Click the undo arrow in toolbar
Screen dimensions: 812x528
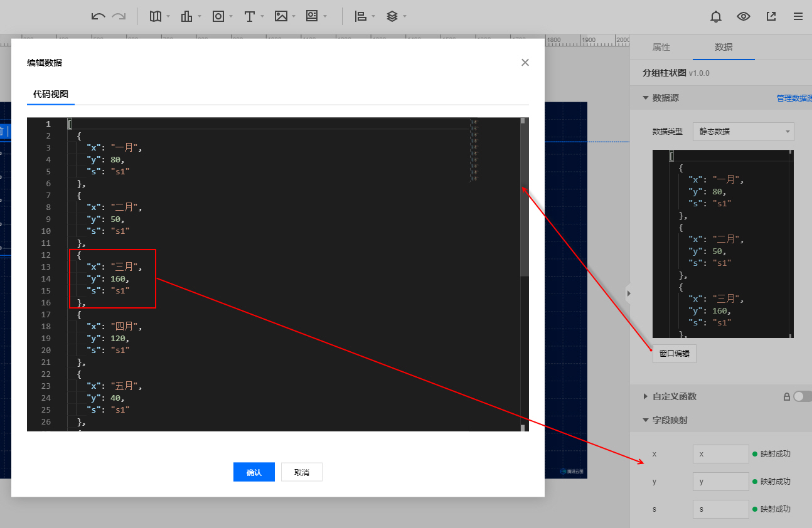98,17
